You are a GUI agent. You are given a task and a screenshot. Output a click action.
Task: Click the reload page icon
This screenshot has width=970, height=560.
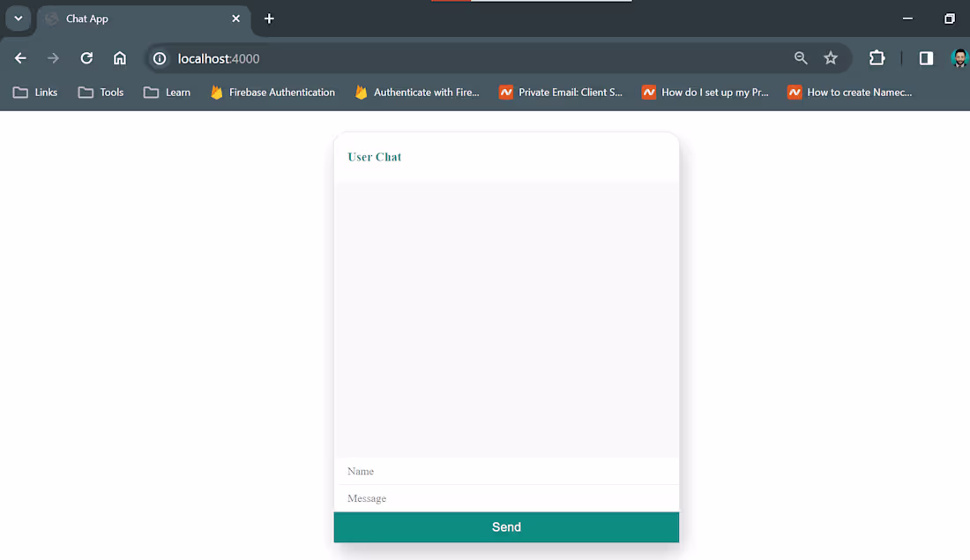(x=86, y=58)
